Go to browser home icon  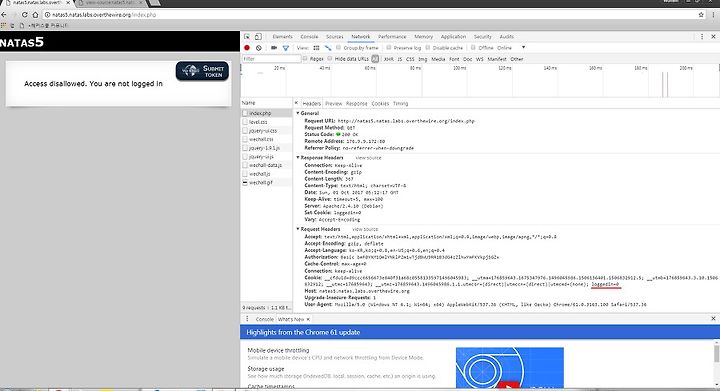pyautogui.click(x=35, y=15)
